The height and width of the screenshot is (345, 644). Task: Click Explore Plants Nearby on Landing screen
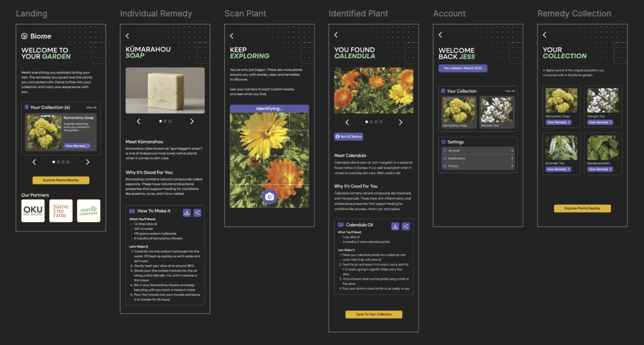61,180
